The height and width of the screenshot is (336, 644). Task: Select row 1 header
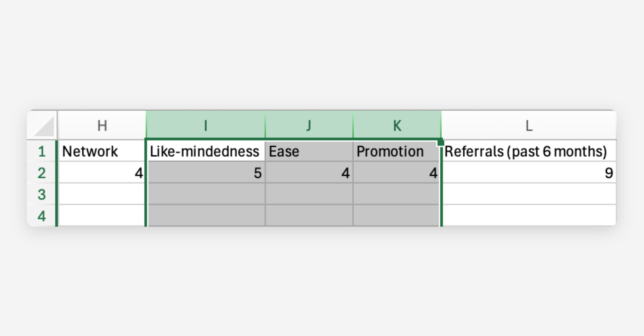(42, 151)
